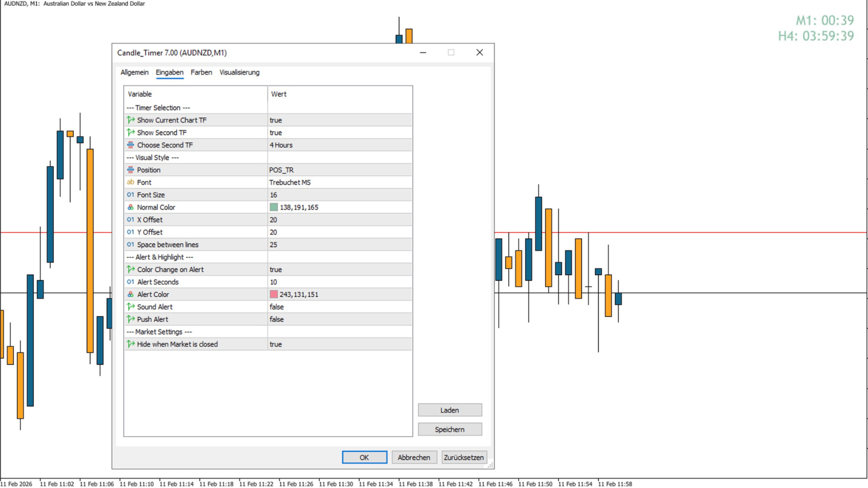868x488 pixels.
Task: Click the Zurücksetzen button
Action: tap(463, 457)
